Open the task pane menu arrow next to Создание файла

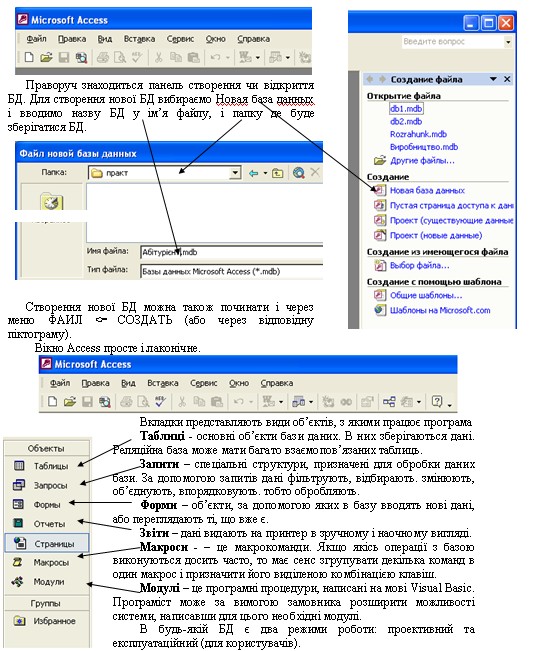pyautogui.click(x=493, y=79)
